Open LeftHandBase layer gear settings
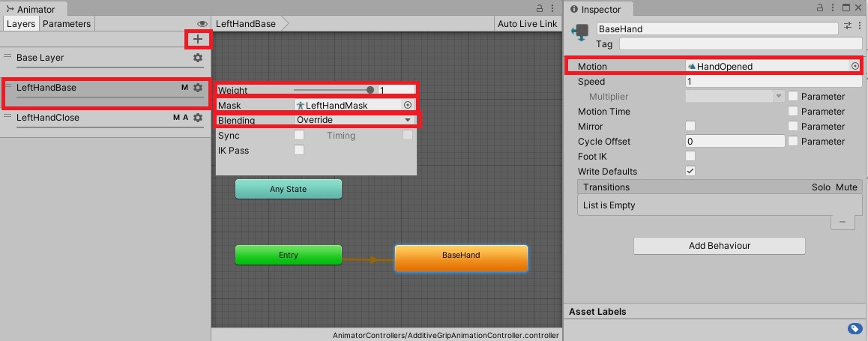The width and height of the screenshot is (868, 341). pos(198,88)
